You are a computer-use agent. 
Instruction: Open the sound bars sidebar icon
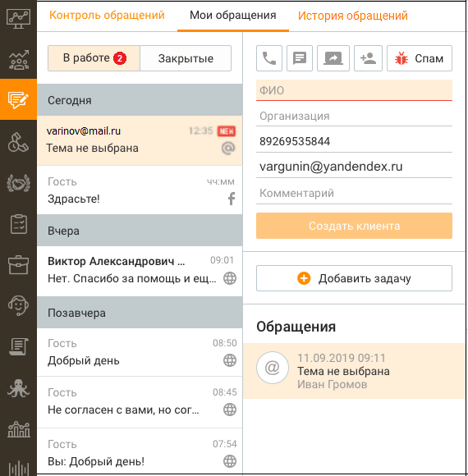[18, 468]
